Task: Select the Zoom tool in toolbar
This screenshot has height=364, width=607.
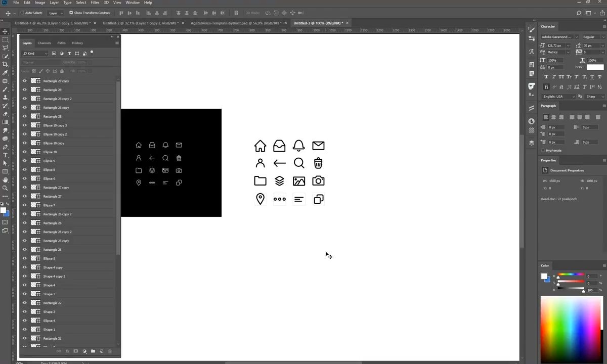Action: click(5, 188)
